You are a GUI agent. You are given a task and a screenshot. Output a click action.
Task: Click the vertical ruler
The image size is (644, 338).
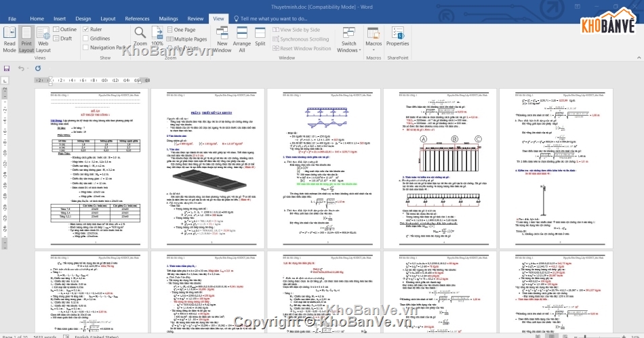(5, 168)
